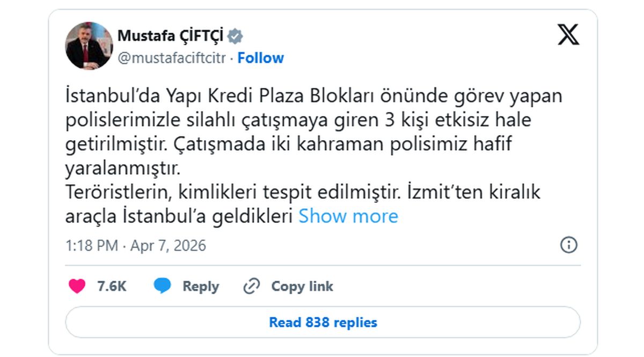Open the info circle icon
Screen dimensions: 644x357
[570, 245]
